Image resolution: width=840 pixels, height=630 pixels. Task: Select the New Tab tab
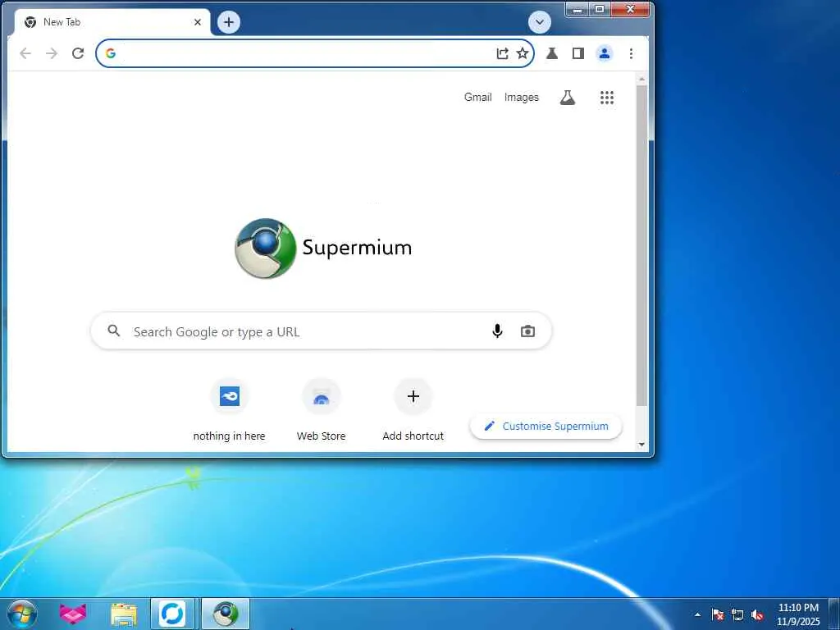click(110, 22)
